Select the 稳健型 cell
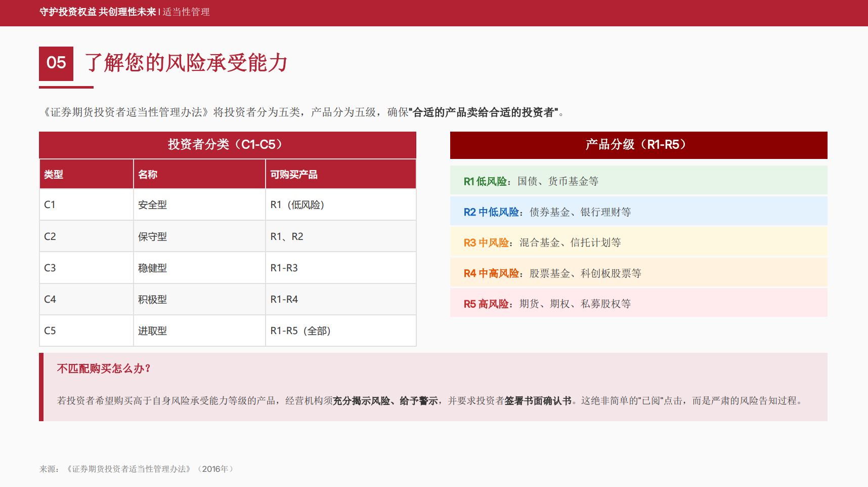This screenshot has height=487, width=868. 199,268
